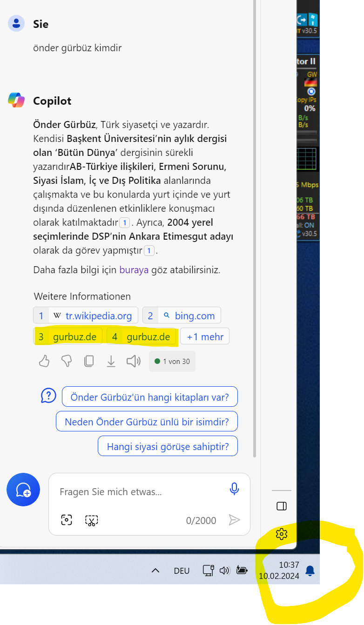Click the thumbs up like icon

coord(44,361)
